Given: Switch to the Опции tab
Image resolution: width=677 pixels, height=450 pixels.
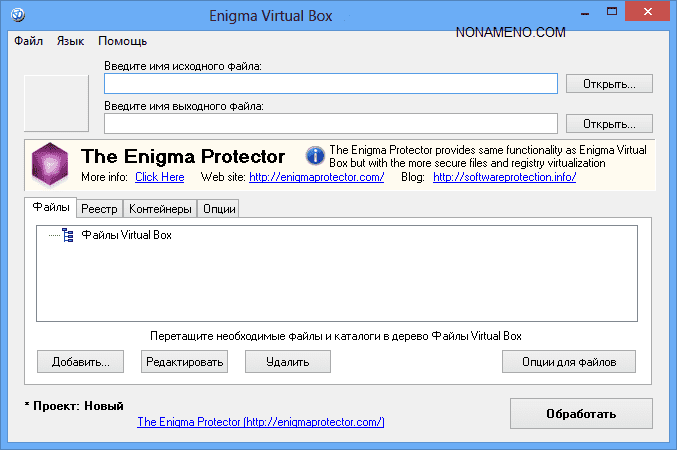Looking at the screenshot, I should point(218,209).
